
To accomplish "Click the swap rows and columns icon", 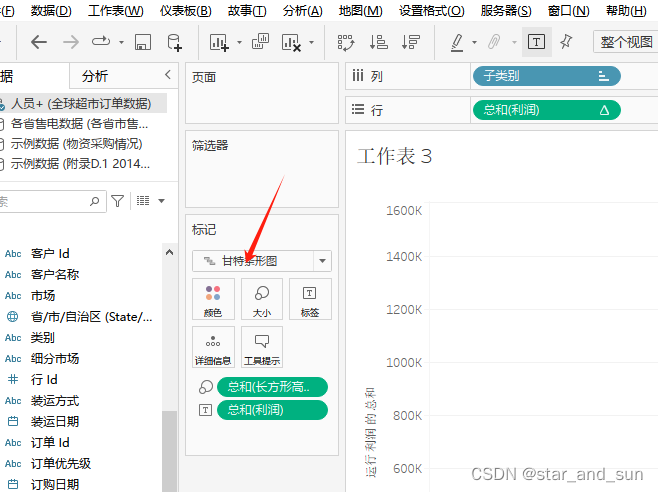I will point(346,42).
